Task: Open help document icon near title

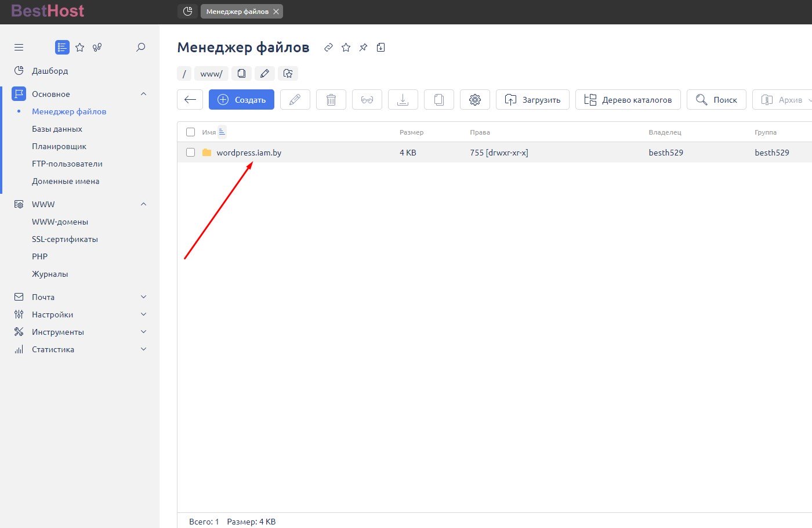Action: 380,48
